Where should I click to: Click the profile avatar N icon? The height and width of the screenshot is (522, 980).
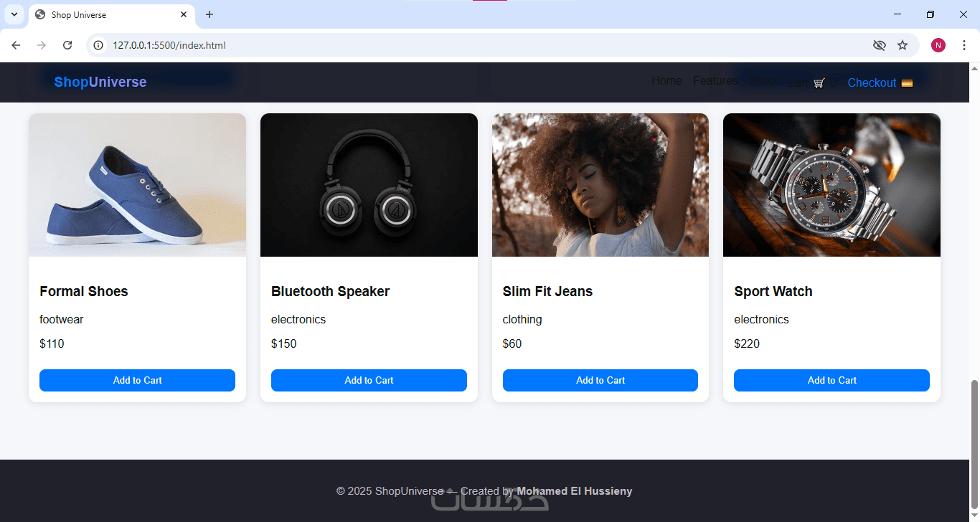[x=938, y=45]
